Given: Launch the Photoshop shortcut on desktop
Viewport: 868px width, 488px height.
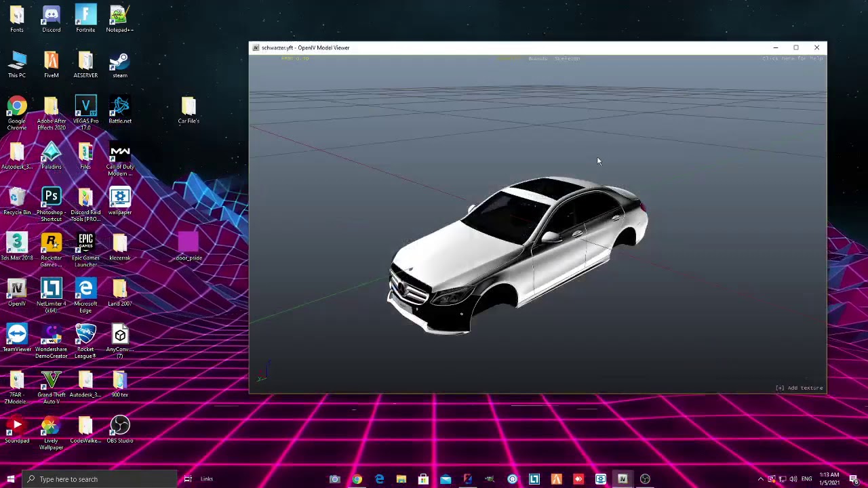Looking at the screenshot, I should coord(51,205).
